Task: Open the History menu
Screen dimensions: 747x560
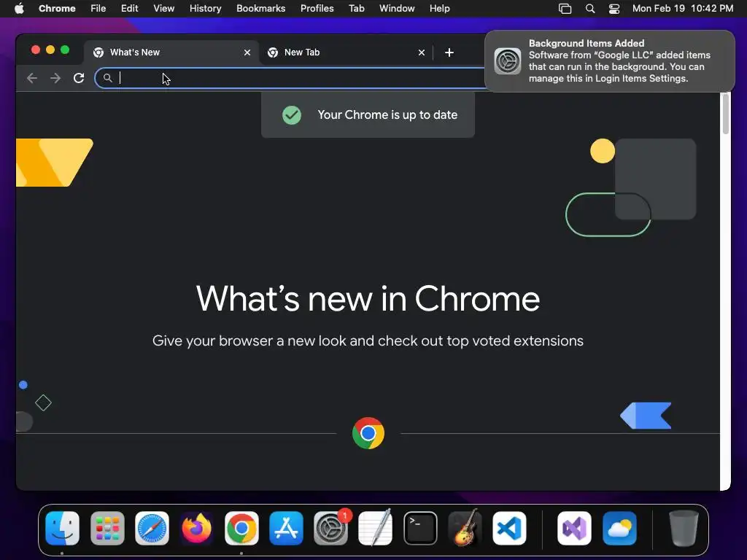Action: tap(205, 9)
